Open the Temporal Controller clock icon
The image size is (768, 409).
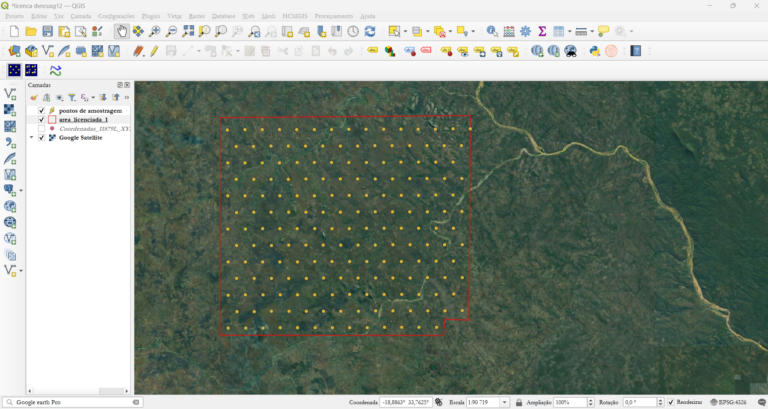pos(353,31)
